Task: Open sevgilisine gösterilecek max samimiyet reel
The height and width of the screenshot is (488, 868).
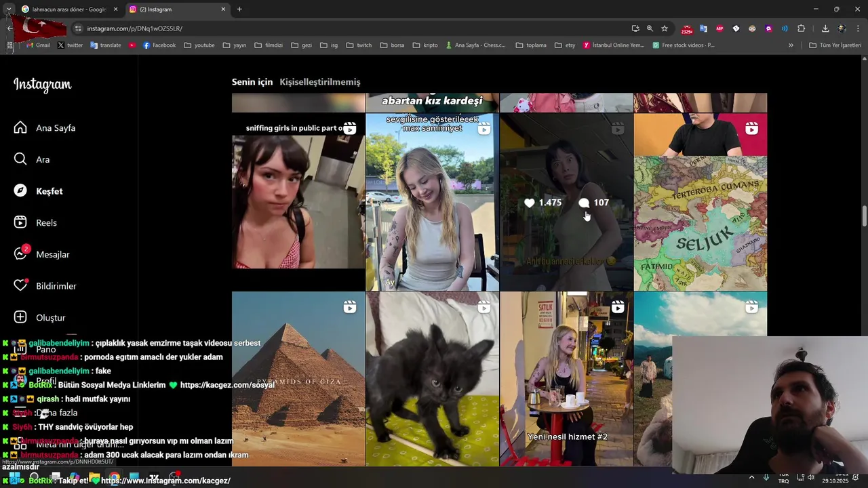Action: [x=432, y=202]
